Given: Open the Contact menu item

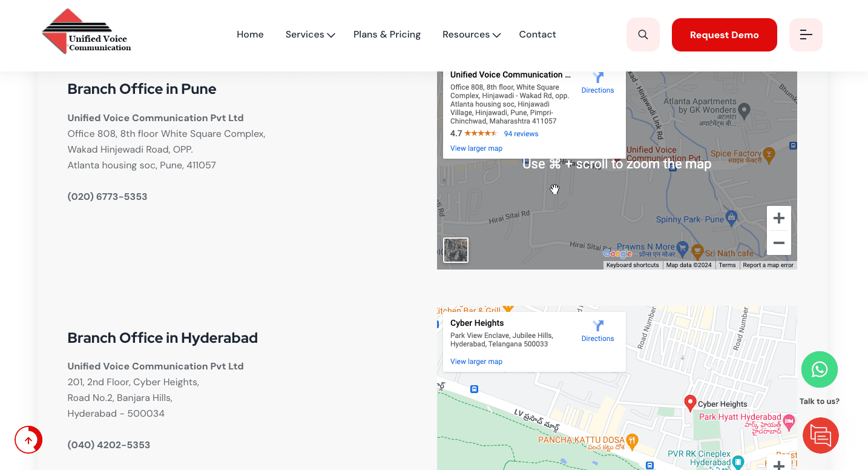Looking at the screenshot, I should [537, 35].
